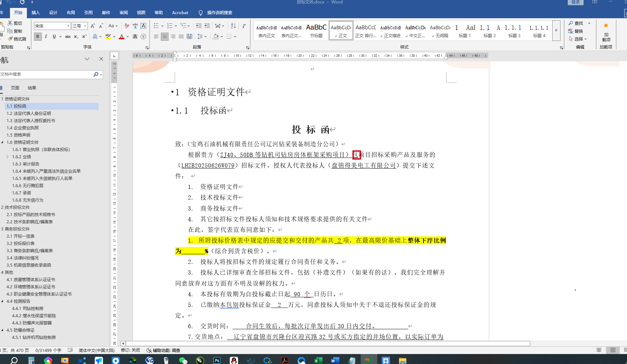Collapse the 4.4 检测报告 tree node
The image size is (627, 364).
point(2,301)
